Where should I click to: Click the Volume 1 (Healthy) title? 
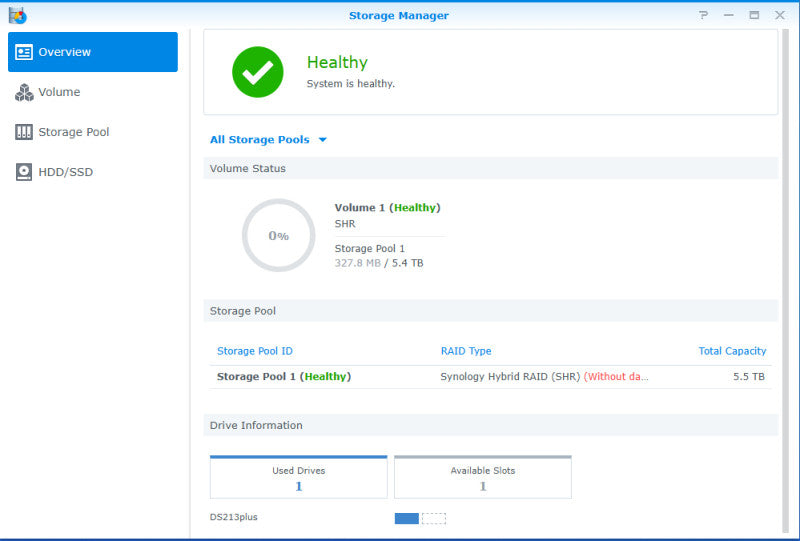pyautogui.click(x=387, y=208)
